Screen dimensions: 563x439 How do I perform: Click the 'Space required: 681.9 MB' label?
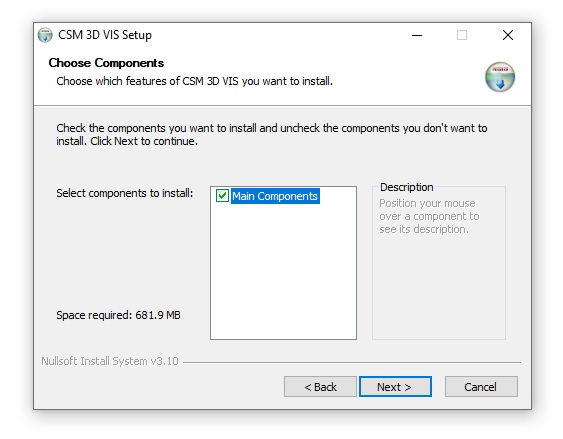[118, 315]
